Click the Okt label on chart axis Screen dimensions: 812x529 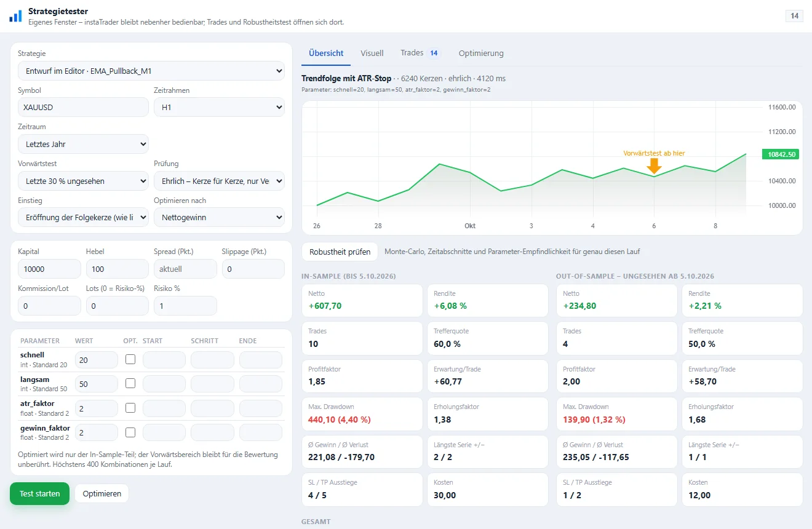pos(470,226)
